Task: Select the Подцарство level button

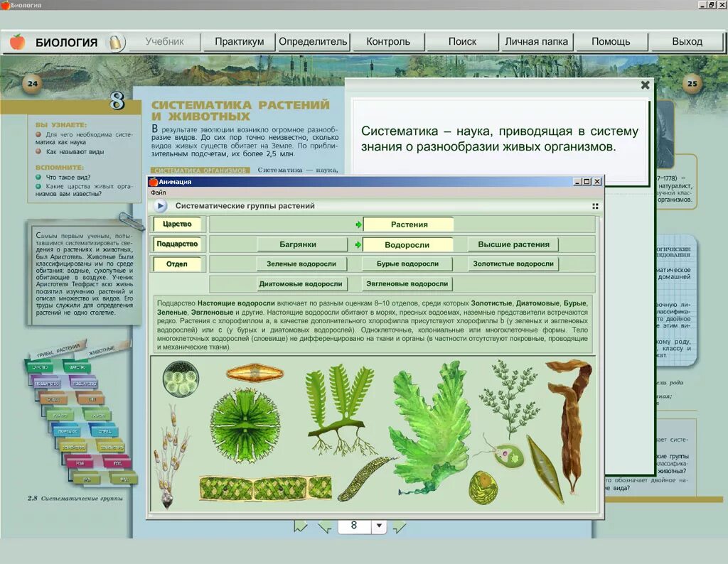Action: tap(177, 244)
